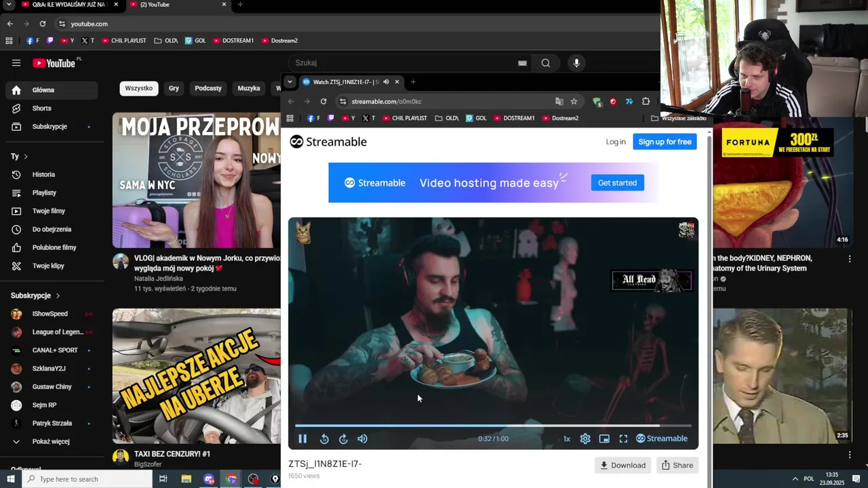Share the Streamable video
Screen dimensions: 868x488
point(677,465)
